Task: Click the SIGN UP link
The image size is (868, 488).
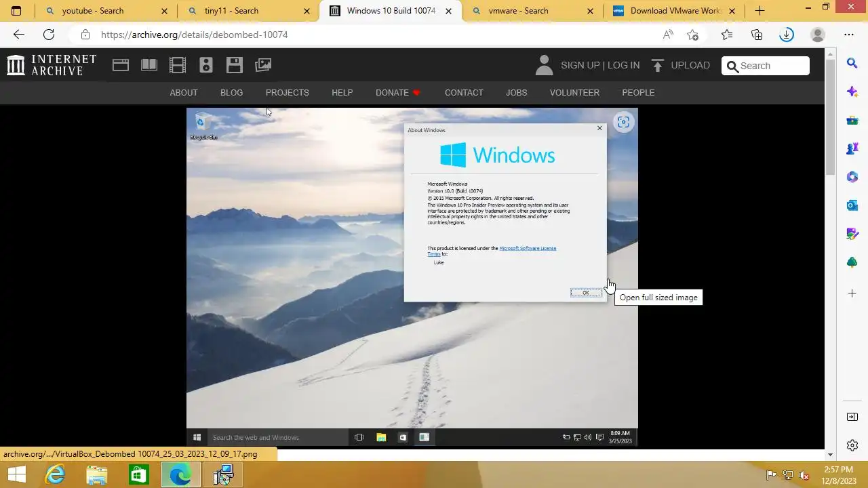Action: pos(580,65)
